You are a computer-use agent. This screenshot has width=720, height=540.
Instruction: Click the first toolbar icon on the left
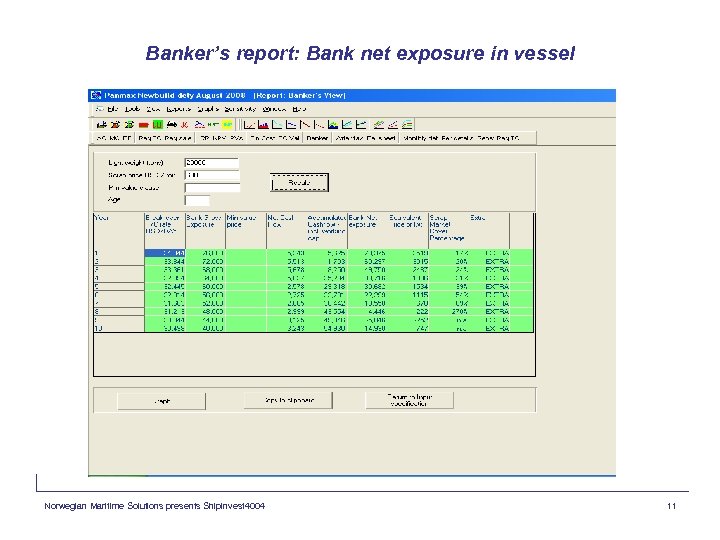[101, 124]
